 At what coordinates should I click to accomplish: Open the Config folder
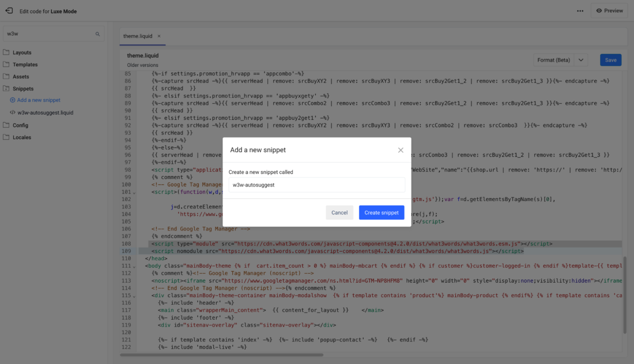20,125
